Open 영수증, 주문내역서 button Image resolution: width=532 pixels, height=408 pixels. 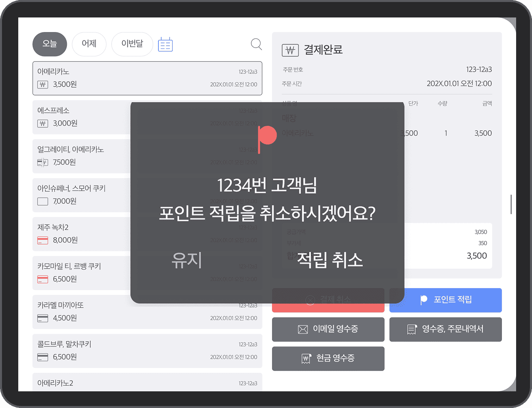tap(445, 329)
